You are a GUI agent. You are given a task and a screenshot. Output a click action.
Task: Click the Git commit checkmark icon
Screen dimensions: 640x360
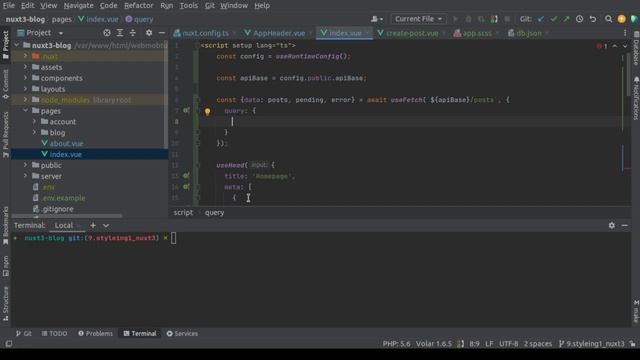pyautogui.click(x=553, y=19)
